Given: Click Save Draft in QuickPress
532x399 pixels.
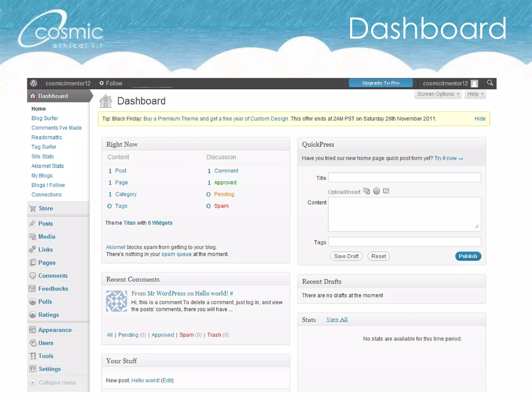Looking at the screenshot, I should (x=346, y=256).
